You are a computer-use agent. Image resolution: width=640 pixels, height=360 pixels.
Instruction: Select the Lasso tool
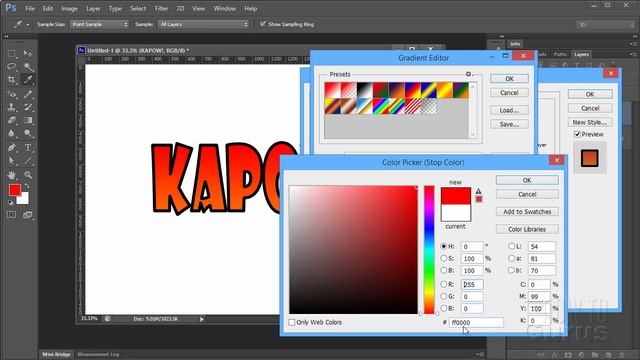click(11, 67)
